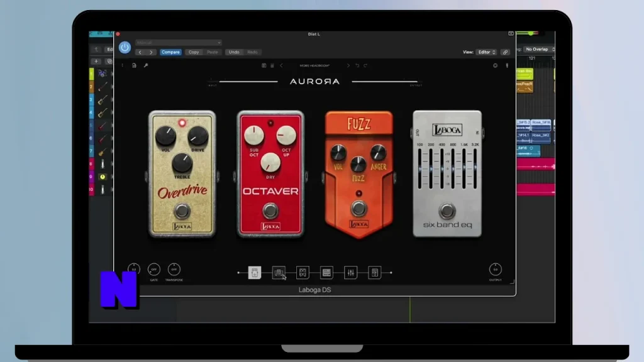Screen dimensions: 644x362
Task: Go to previous plugin setting arrow
Action: click(x=140, y=52)
